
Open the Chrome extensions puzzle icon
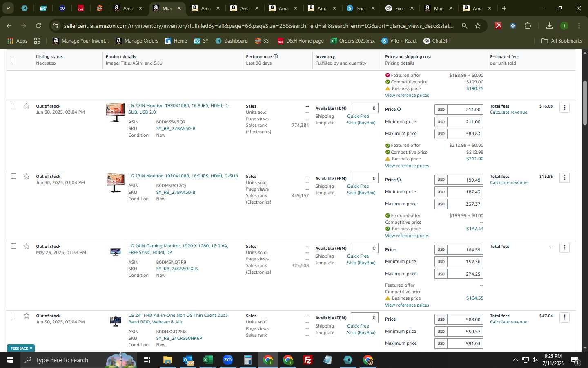tap(528, 26)
